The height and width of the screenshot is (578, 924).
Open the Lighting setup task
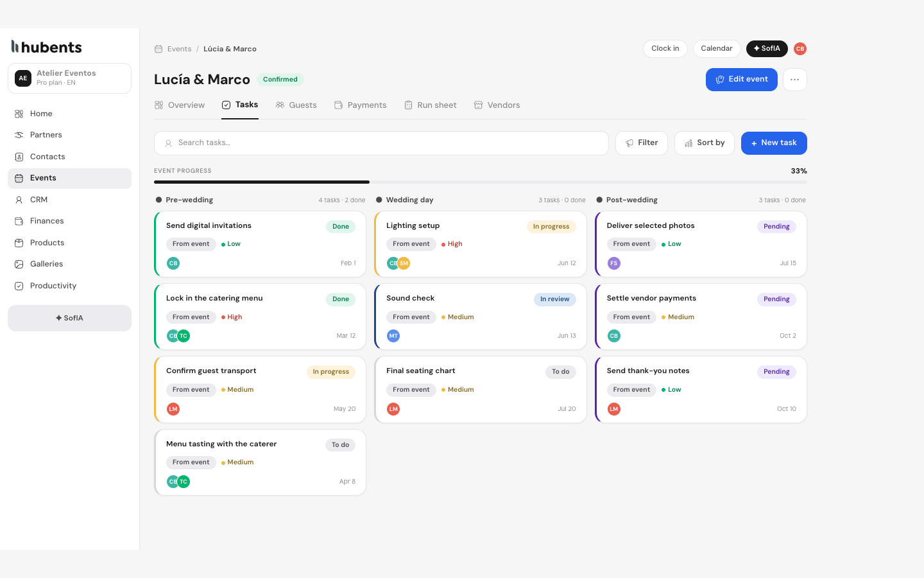pyautogui.click(x=481, y=244)
